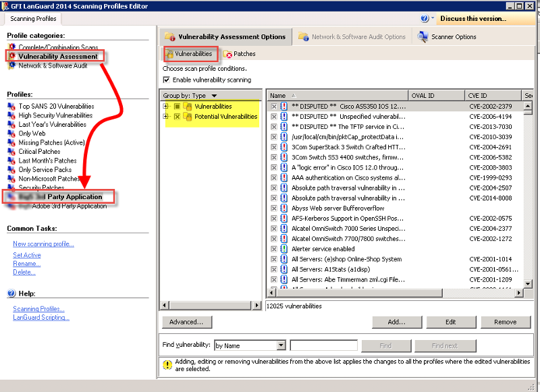Screen dimensions: 540x392
Task: Expand the Vulnerabilities tree node
Action: click(166, 107)
